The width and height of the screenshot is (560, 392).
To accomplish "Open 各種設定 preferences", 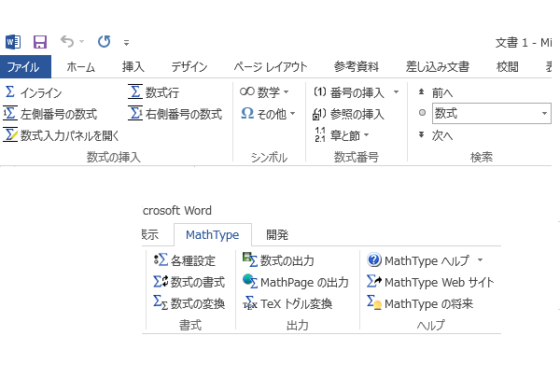I will coord(185,260).
